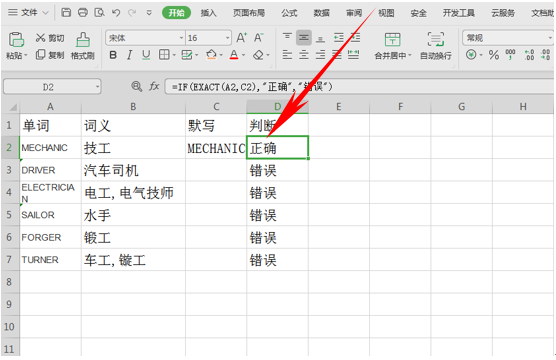Redo the last action
556x360 pixels.
132,13
